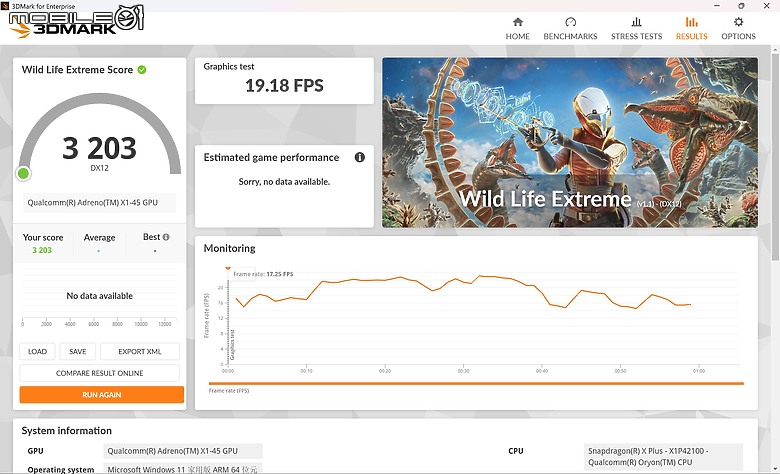Open the OPTIONS tab

(738, 29)
